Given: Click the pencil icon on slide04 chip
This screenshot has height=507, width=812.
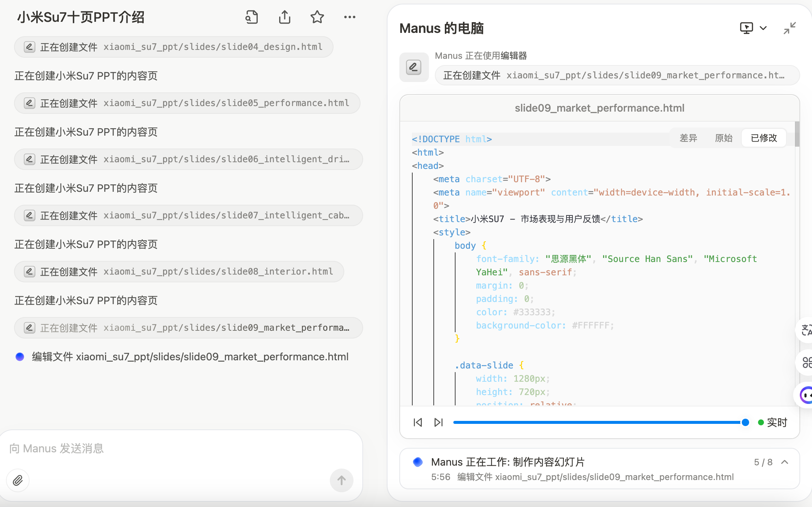Looking at the screenshot, I should point(29,47).
